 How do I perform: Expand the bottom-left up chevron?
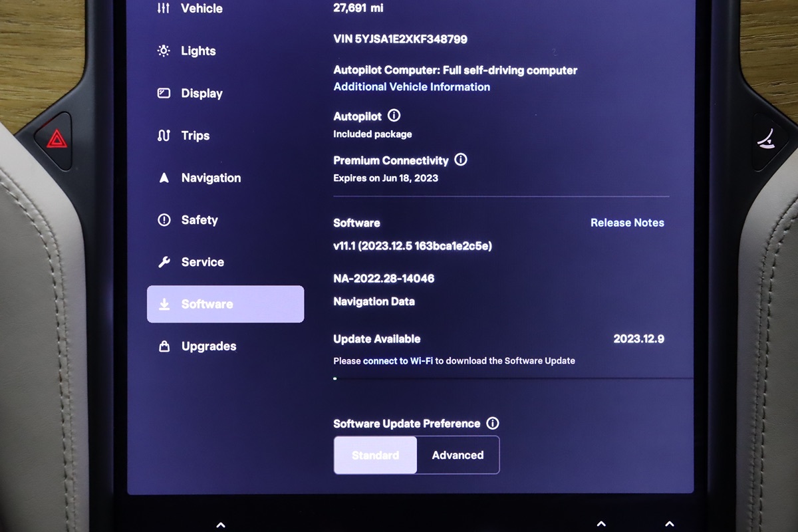221,524
